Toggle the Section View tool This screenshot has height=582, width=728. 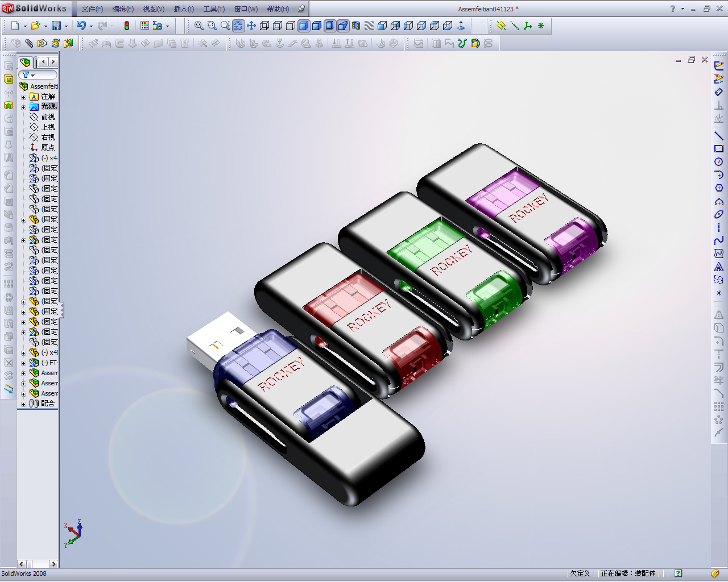(356, 26)
